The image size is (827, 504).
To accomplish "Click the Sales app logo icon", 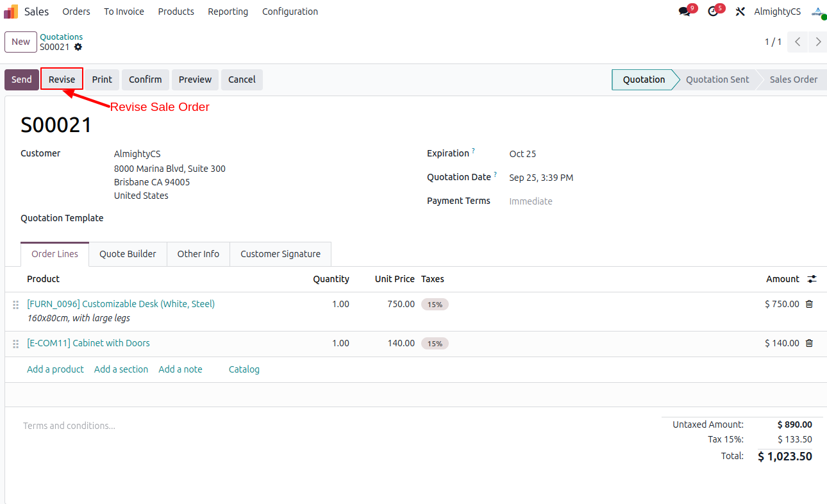I will coord(11,12).
